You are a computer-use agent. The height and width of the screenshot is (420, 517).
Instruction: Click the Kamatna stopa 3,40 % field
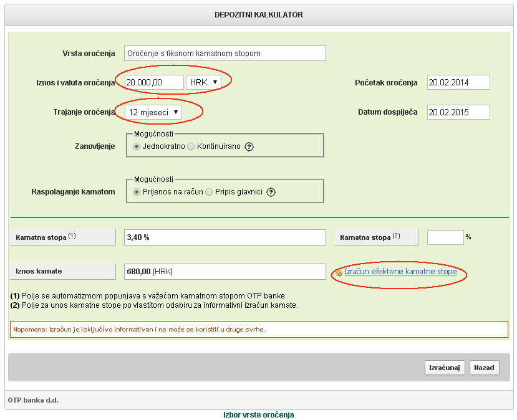[x=225, y=237]
